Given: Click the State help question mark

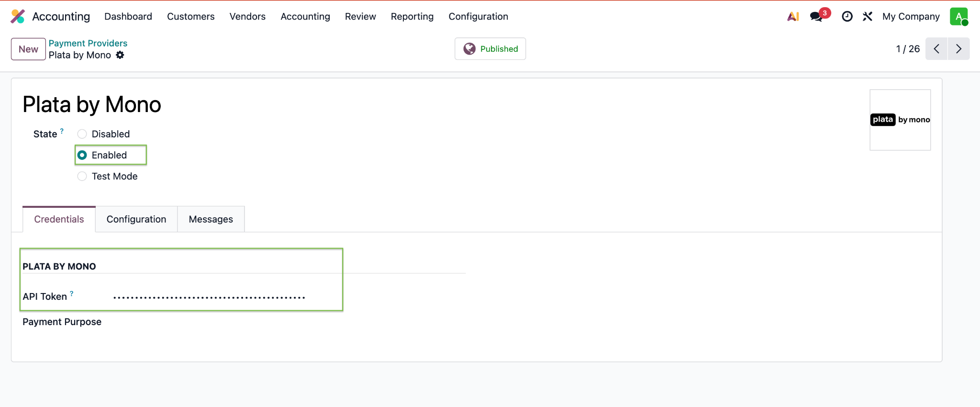Looking at the screenshot, I should coord(62,131).
